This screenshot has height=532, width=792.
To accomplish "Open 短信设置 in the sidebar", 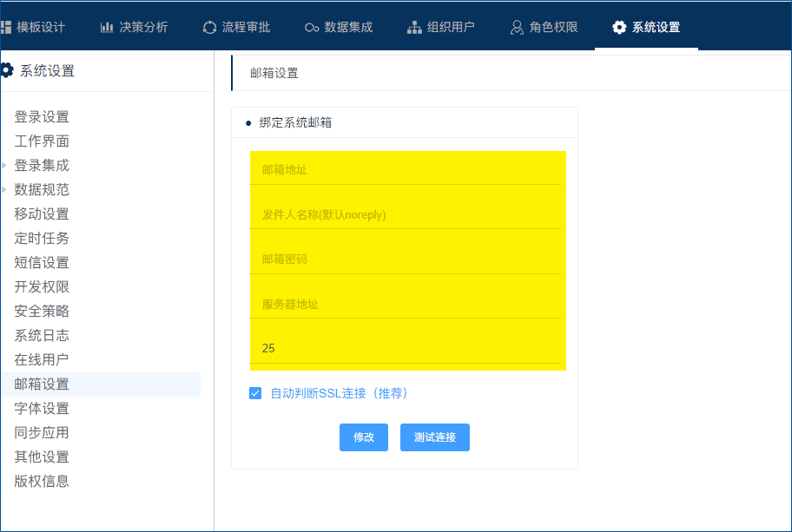I will [x=42, y=262].
